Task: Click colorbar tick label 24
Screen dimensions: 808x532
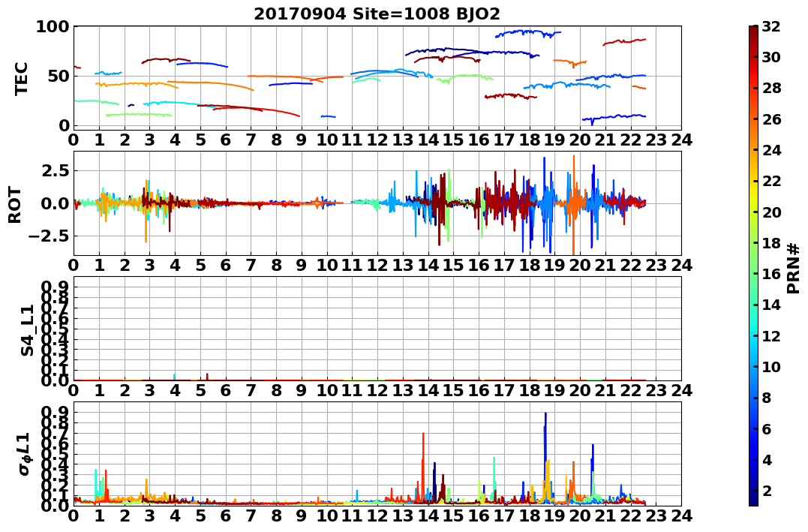Action: tap(771, 150)
